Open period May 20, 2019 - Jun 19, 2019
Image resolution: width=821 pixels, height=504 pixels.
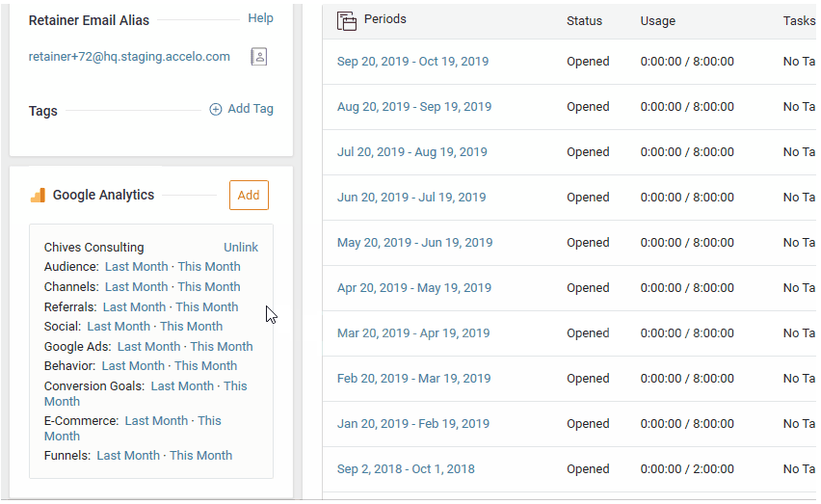click(414, 243)
